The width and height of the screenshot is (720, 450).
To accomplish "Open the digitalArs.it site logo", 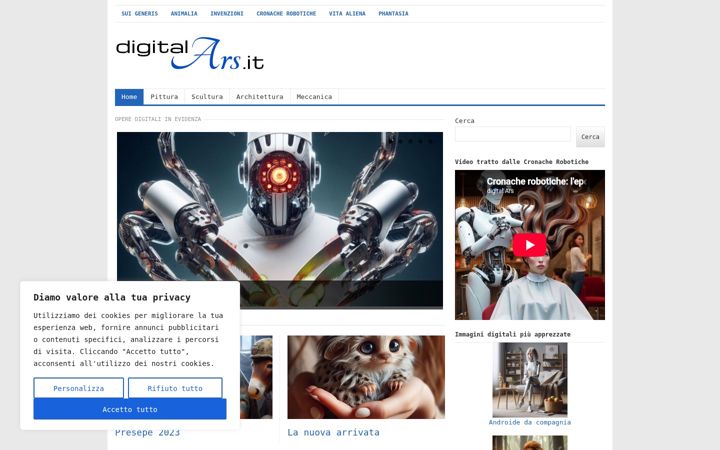I will point(190,53).
